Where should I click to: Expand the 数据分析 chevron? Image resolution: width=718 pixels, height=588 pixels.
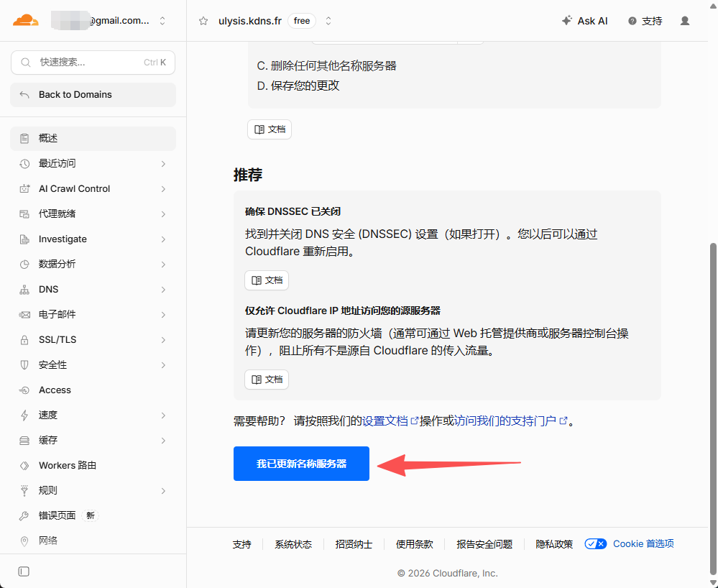coord(163,265)
